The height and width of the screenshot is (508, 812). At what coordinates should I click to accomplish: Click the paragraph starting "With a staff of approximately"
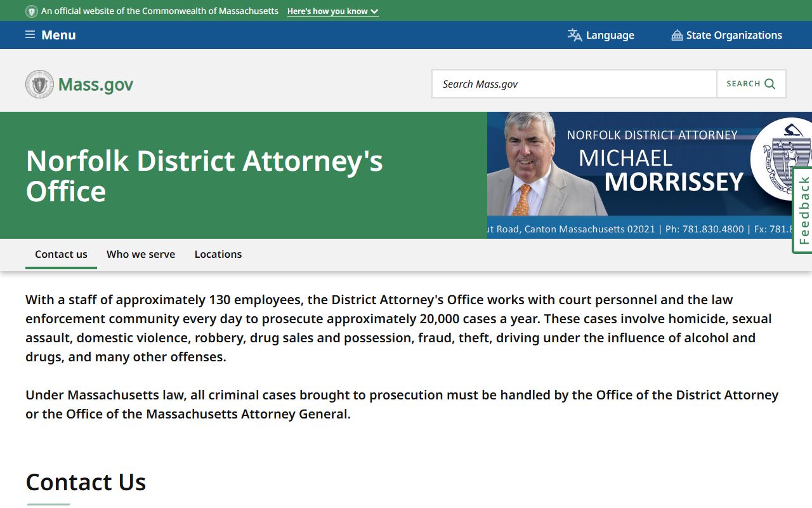[x=398, y=328]
